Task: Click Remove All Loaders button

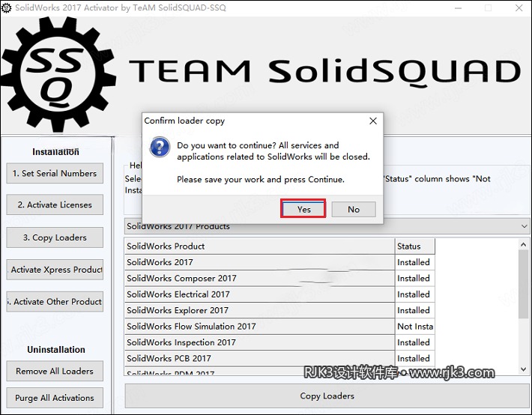Action: coord(55,371)
